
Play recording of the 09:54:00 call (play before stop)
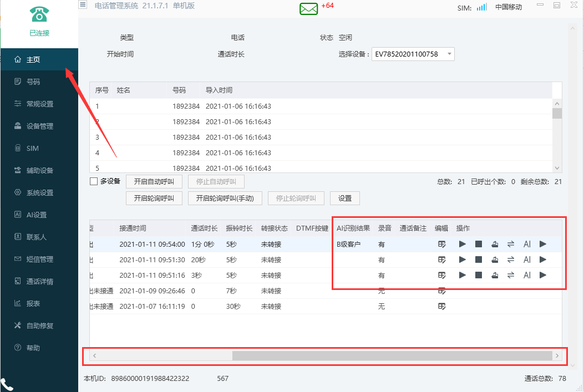tap(462, 244)
